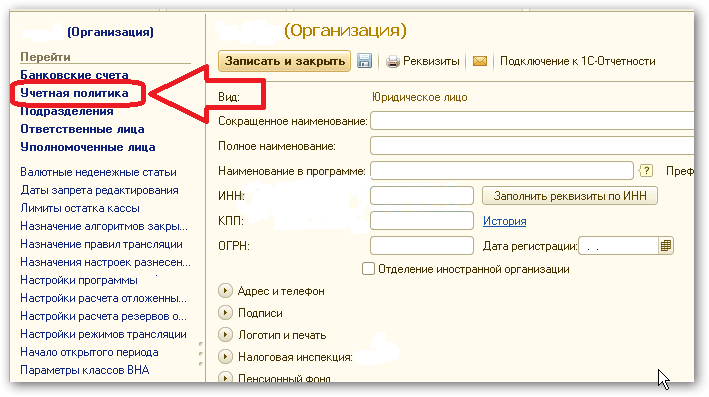Open Уполномоченные лица

[x=88, y=147]
